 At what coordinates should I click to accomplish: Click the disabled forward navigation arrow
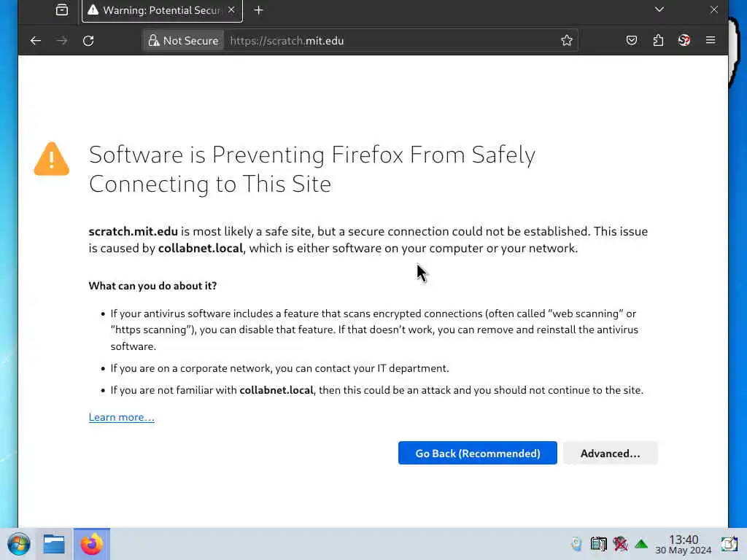(x=62, y=41)
